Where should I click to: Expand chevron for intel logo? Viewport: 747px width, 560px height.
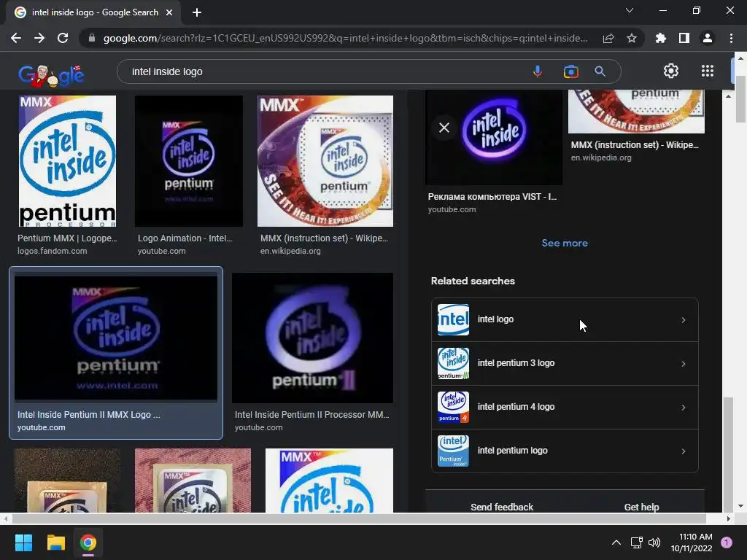click(x=683, y=320)
